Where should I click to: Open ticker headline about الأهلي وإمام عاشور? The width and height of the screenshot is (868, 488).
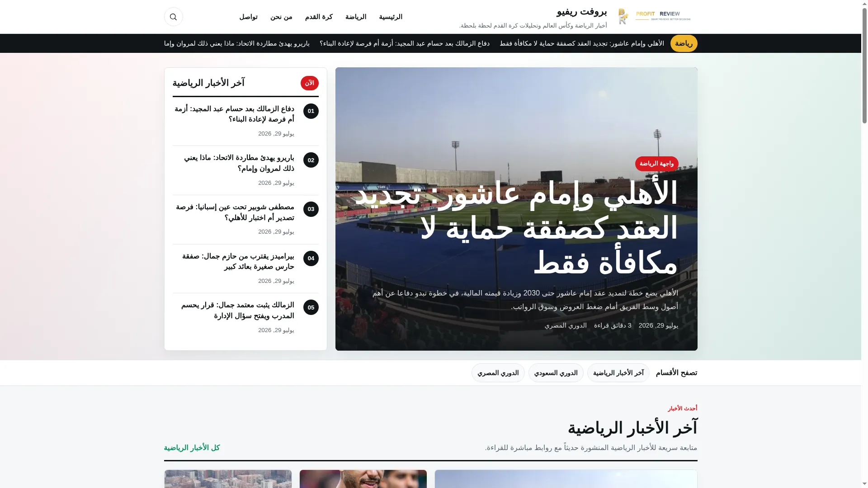[582, 43]
